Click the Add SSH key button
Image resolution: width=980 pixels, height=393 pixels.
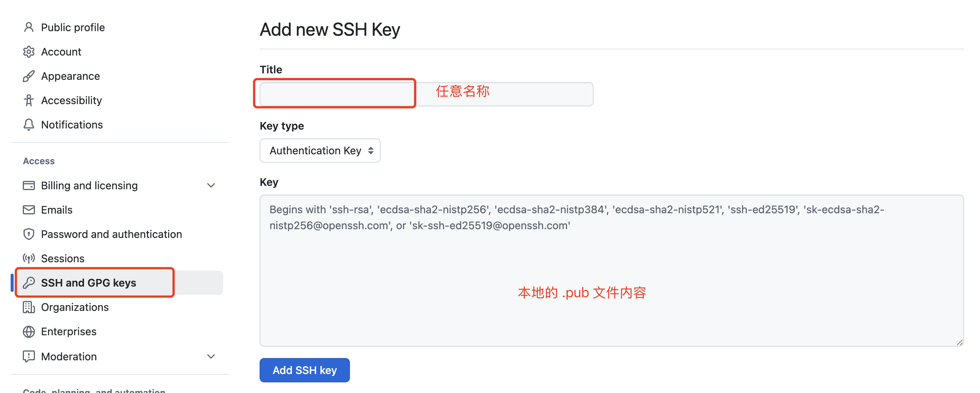click(x=305, y=370)
